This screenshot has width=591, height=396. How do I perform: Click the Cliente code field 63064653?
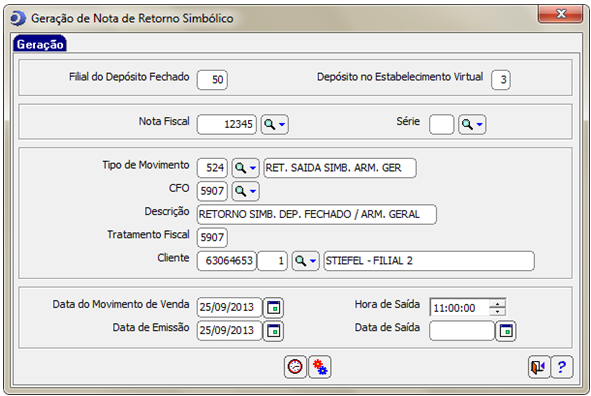point(227,261)
